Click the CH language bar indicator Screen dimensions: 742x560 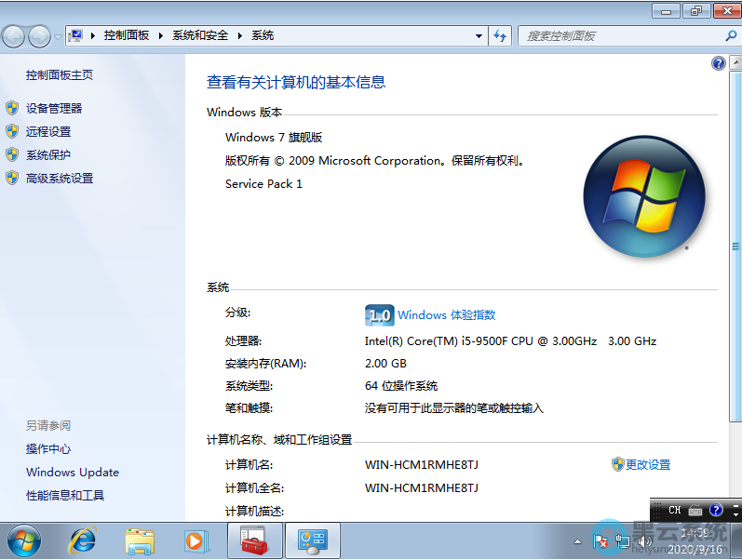(675, 511)
